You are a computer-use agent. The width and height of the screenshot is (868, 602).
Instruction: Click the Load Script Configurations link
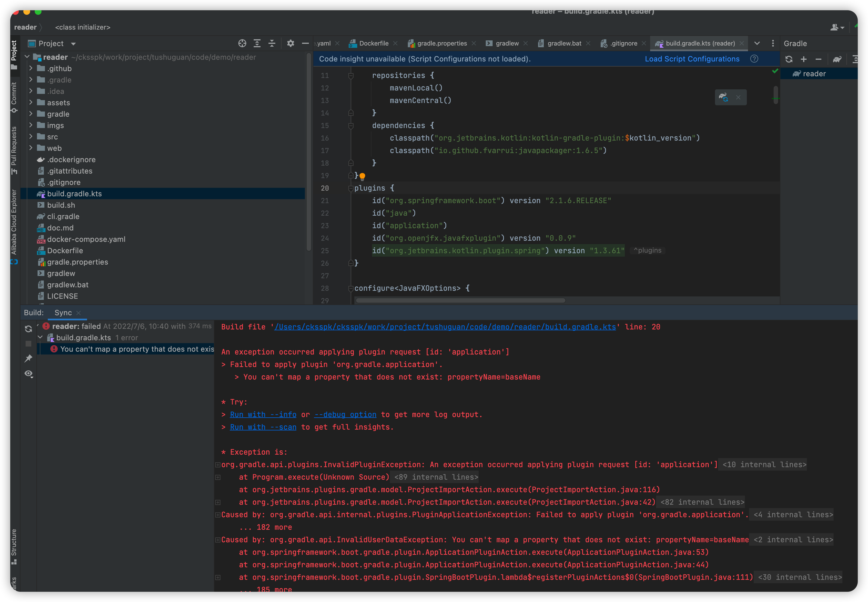[x=692, y=59]
